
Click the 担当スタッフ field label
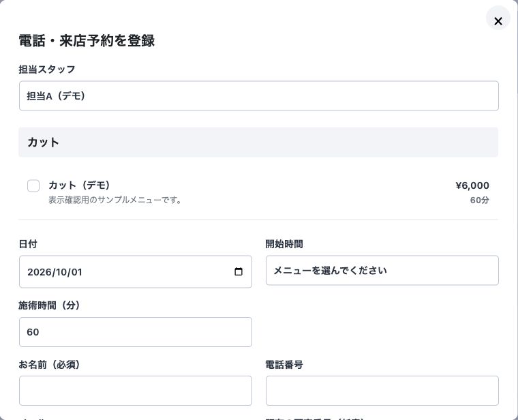click(x=47, y=70)
